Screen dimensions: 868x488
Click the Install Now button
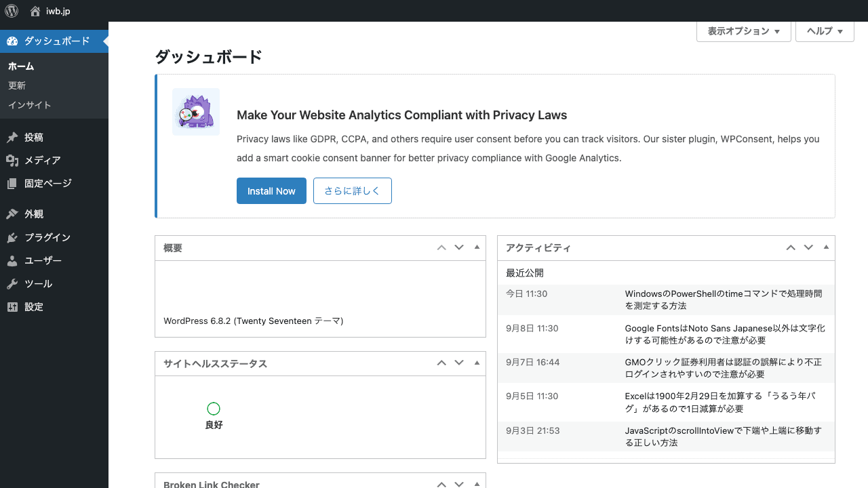[271, 191]
